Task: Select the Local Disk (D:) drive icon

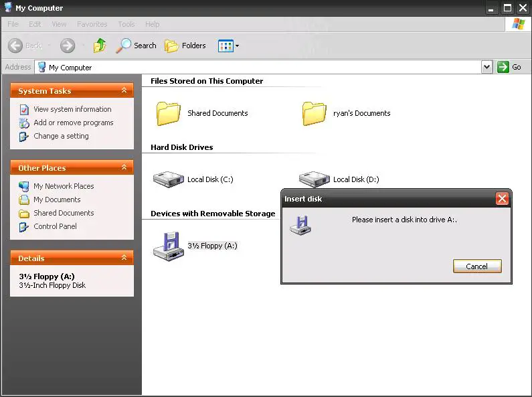Action: [x=314, y=178]
